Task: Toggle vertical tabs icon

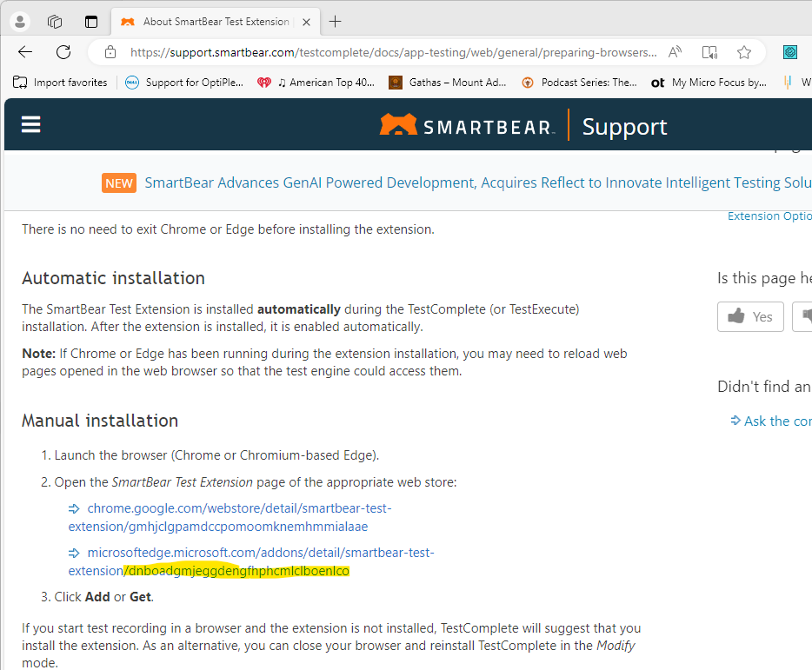Action: pyautogui.click(x=91, y=22)
